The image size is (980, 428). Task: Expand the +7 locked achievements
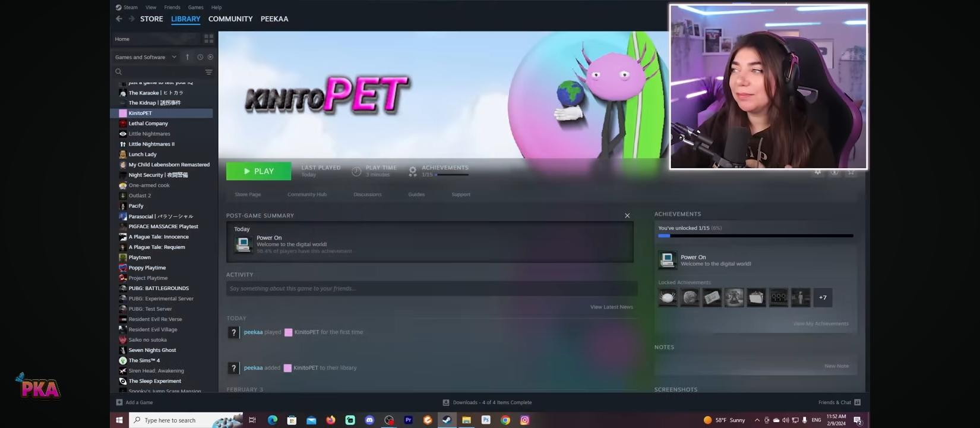823,297
